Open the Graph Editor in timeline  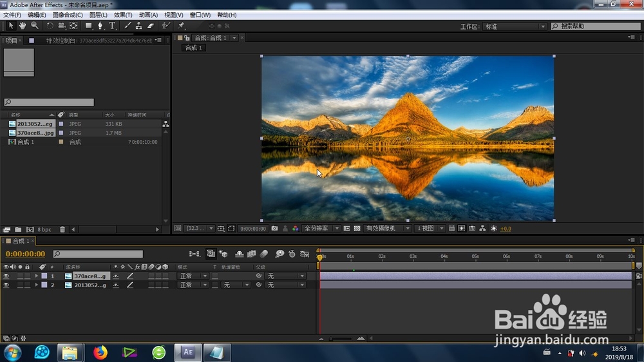tap(305, 254)
